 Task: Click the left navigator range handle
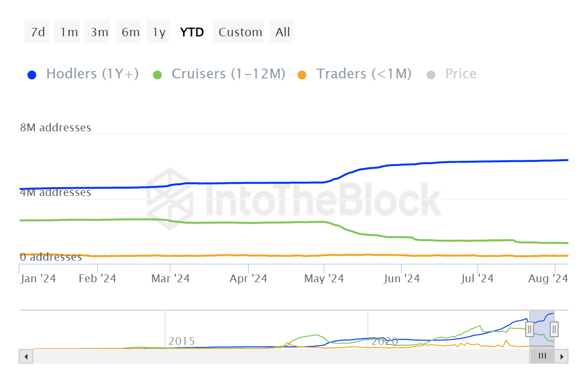(x=530, y=329)
